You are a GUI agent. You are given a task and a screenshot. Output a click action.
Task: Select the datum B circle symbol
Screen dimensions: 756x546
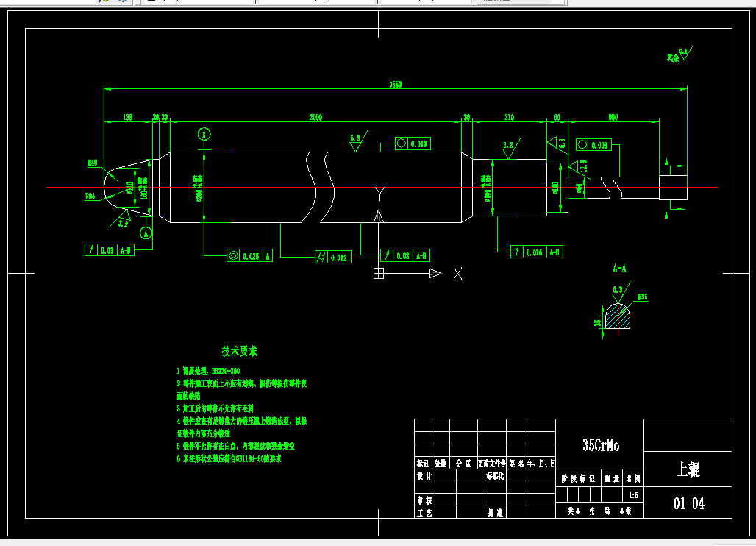(204, 135)
